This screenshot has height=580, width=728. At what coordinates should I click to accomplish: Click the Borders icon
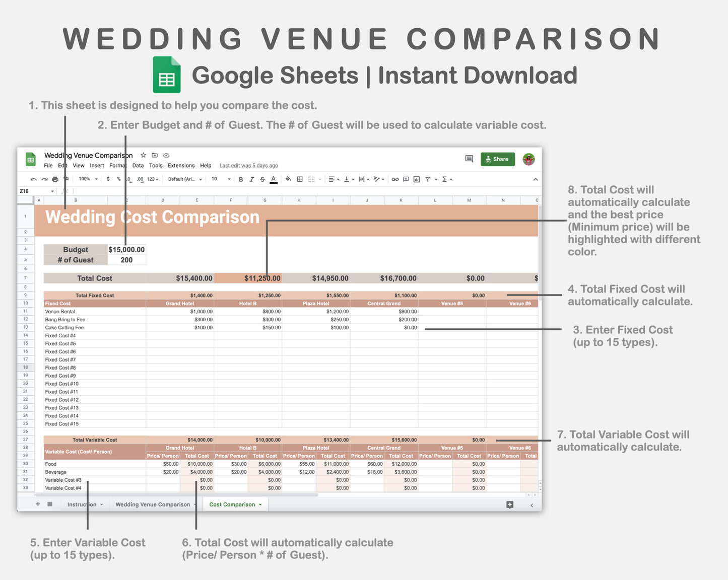click(x=300, y=179)
